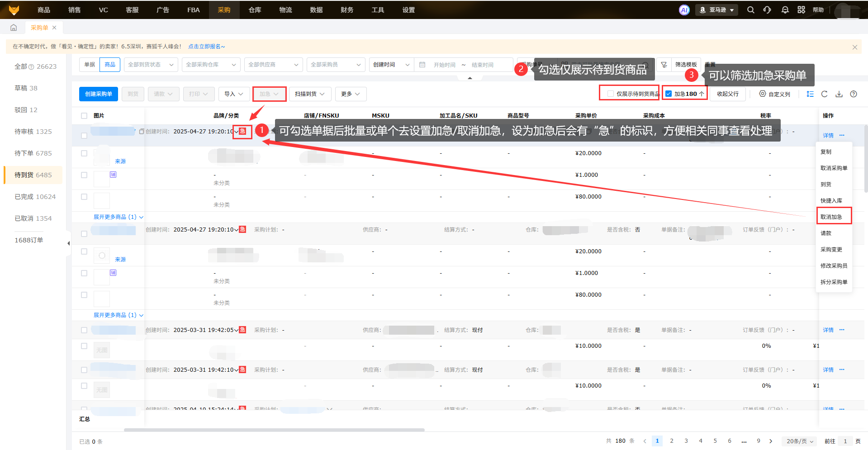Open the 扫描到货 dropdown button
The width and height of the screenshot is (868, 450).
310,94
